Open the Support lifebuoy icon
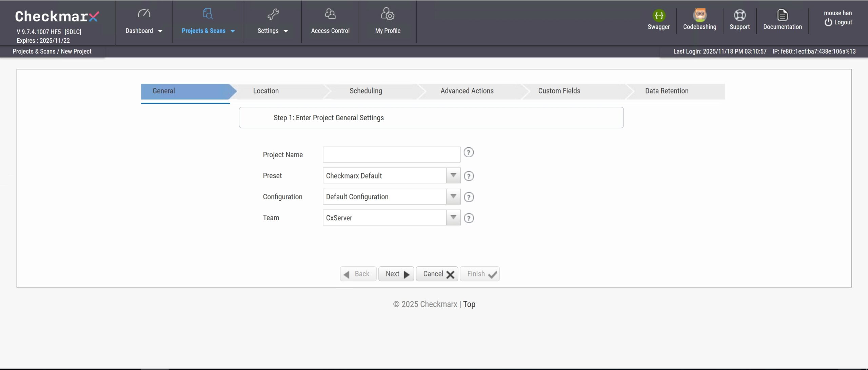The width and height of the screenshot is (868, 370). tap(739, 15)
